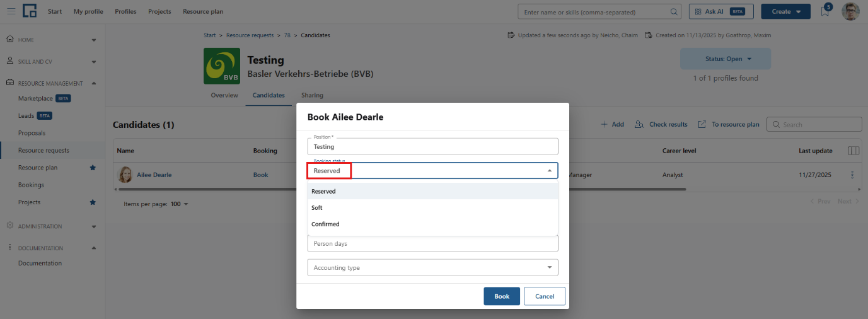The width and height of the screenshot is (868, 319).
Task: Click the Person days input field
Action: click(x=432, y=243)
